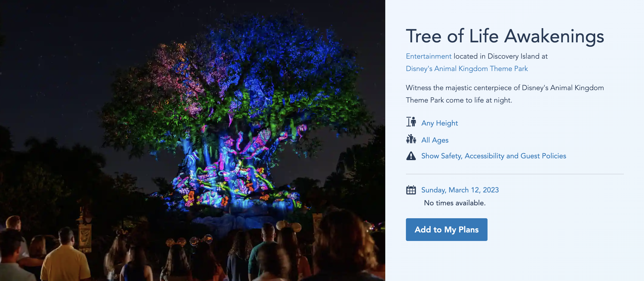The width and height of the screenshot is (644, 281).
Task: Click the All Ages family icon
Action: point(411,139)
